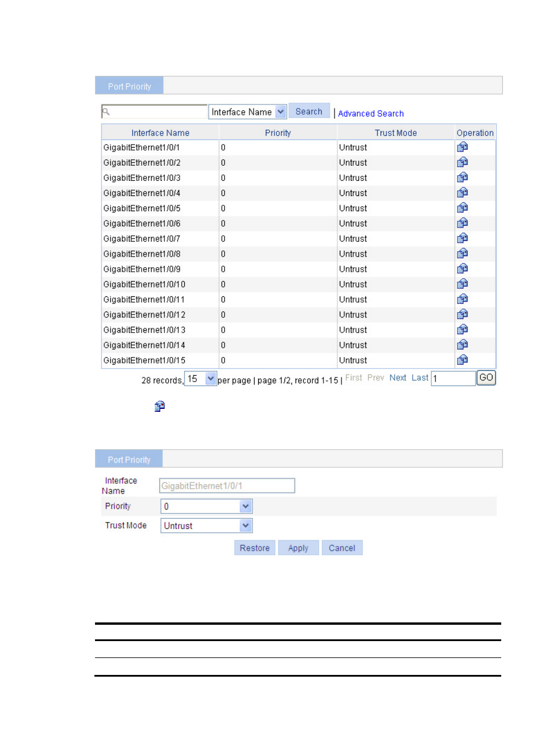Click edit icon for GigabitEthernet1/0/15 row
Viewport: 556px width, 756px height.
tap(462, 360)
